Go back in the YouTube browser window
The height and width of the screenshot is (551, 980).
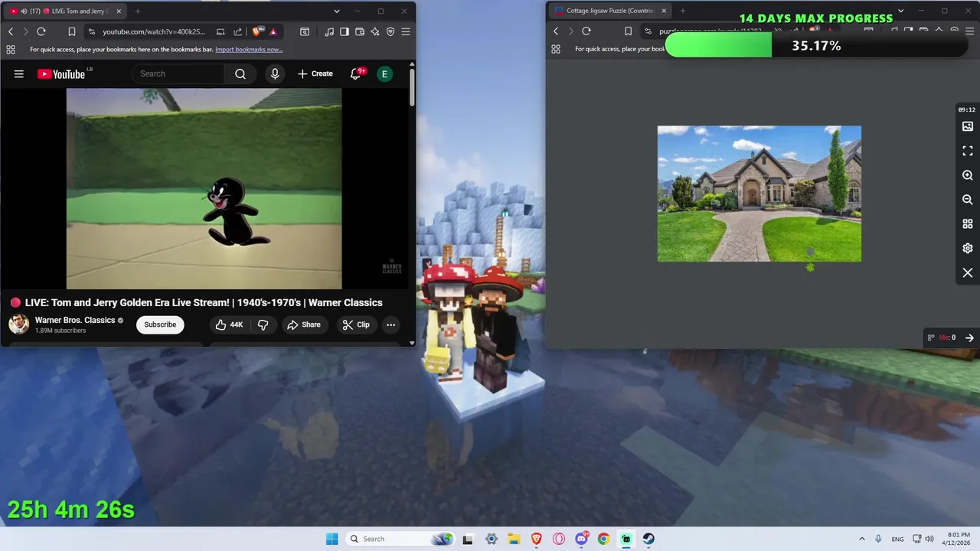pos(11,31)
